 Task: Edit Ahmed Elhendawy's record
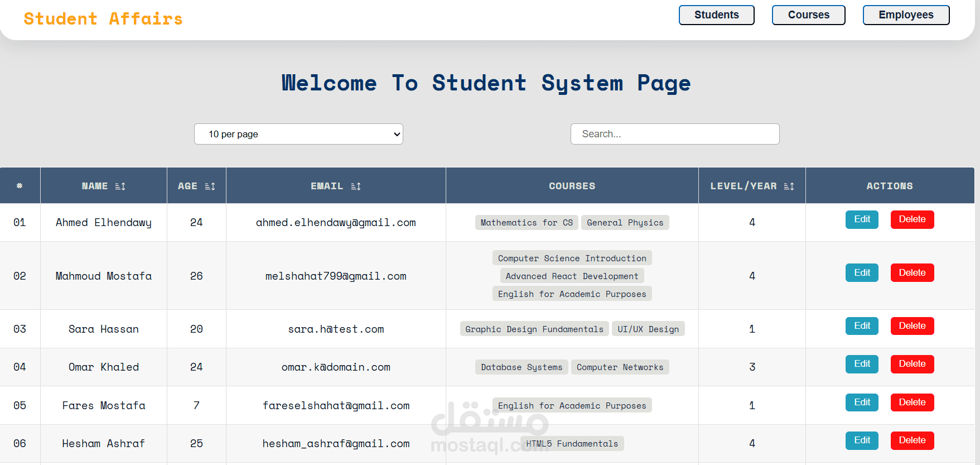point(862,219)
